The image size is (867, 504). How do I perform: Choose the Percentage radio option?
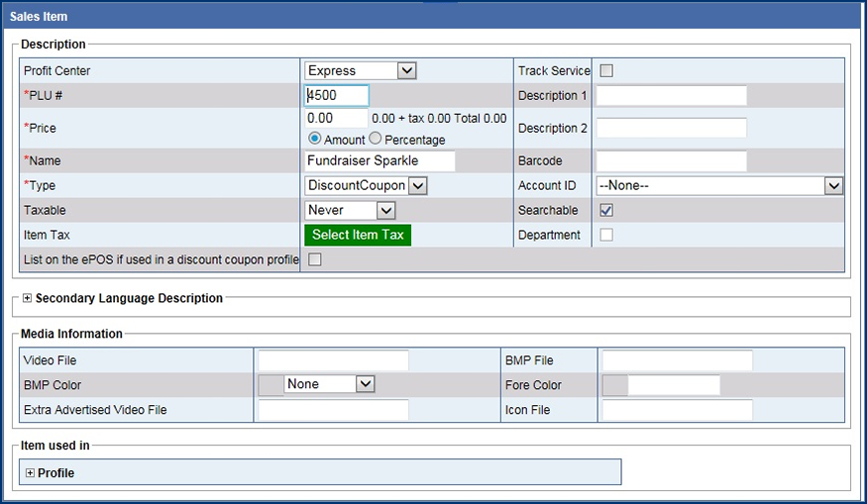[376, 140]
